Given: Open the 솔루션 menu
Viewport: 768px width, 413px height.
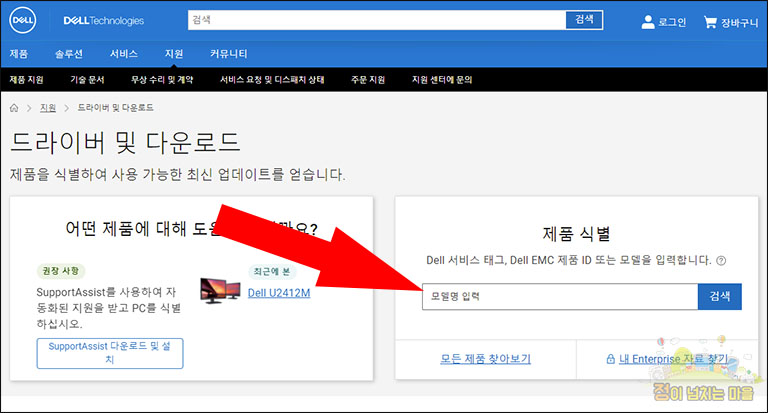Looking at the screenshot, I should [x=69, y=54].
